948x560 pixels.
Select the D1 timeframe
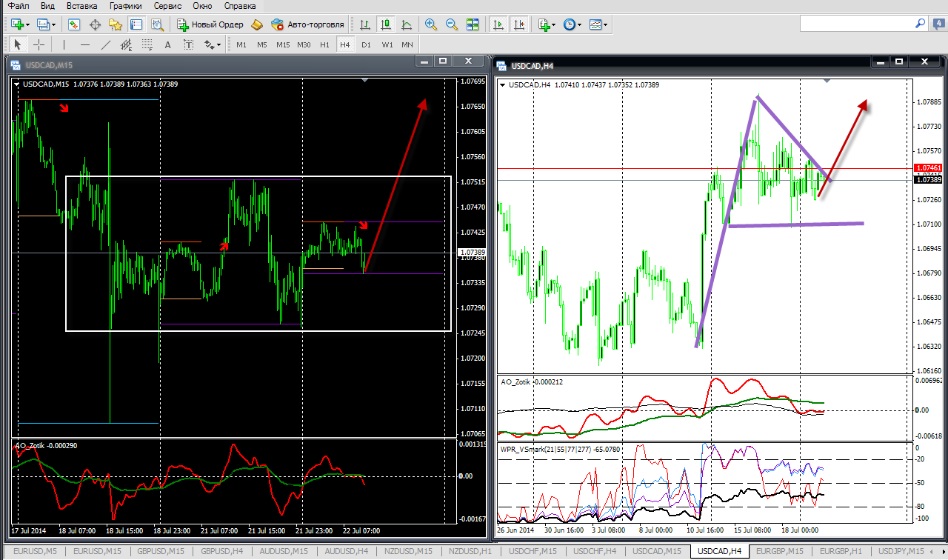366,44
